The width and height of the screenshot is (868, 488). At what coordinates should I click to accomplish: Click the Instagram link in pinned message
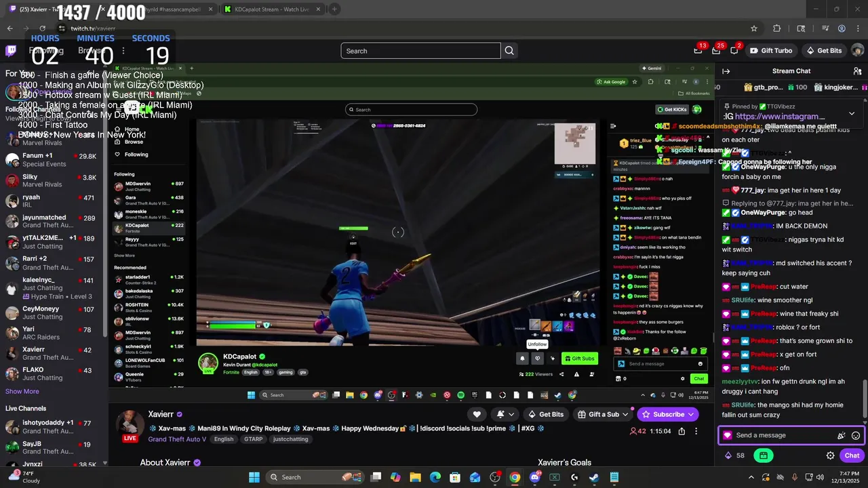coord(780,117)
